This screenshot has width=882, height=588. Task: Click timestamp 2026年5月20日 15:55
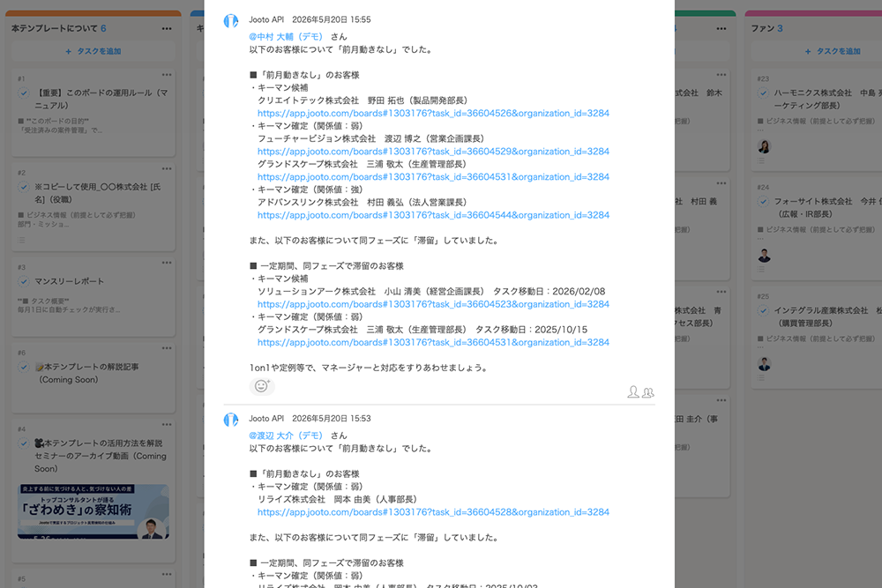coord(332,19)
